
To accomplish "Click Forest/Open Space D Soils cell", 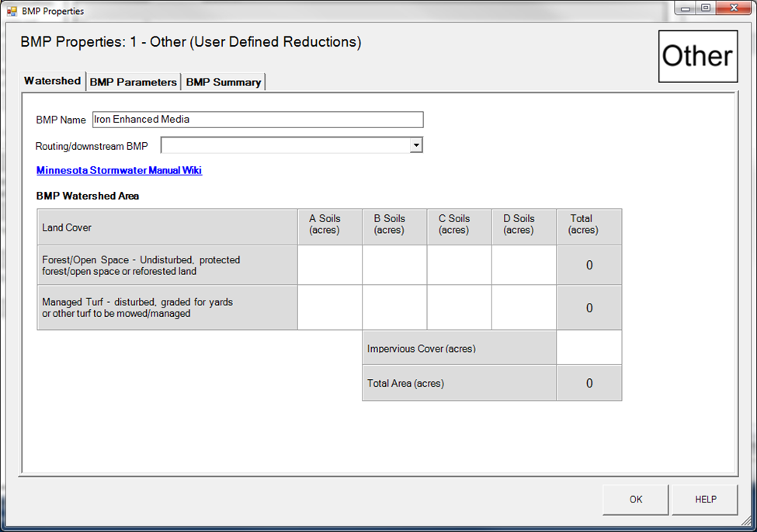I will (x=524, y=266).
